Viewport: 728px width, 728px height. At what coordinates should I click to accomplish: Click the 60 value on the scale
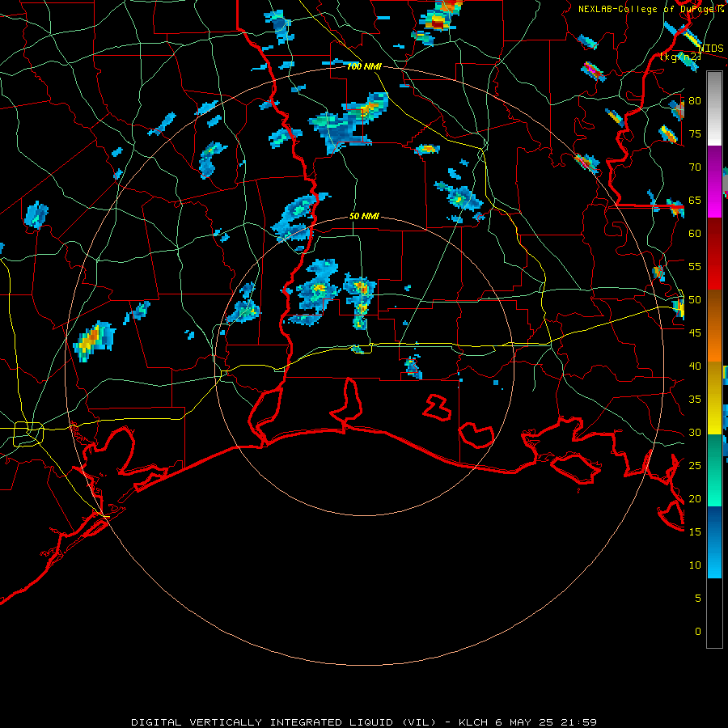pyautogui.click(x=695, y=234)
